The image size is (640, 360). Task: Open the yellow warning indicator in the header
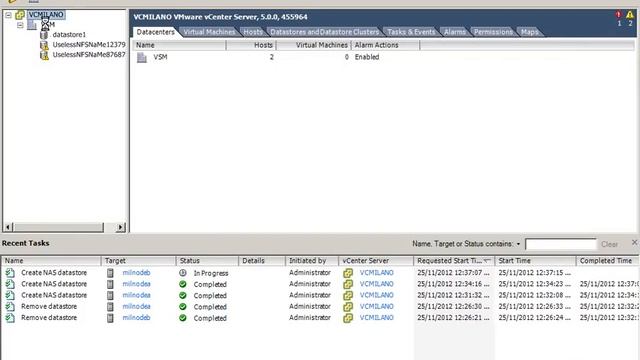pos(630,15)
